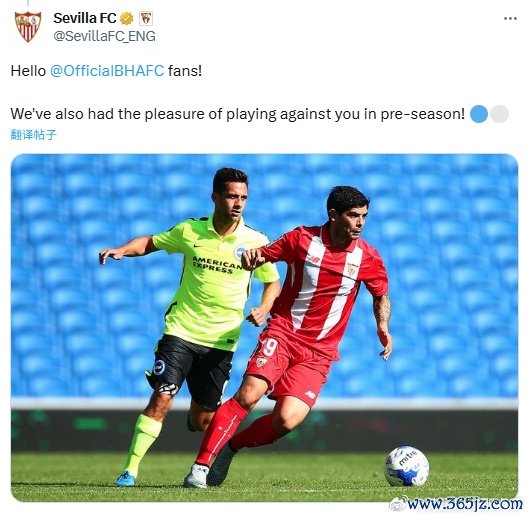Click the 'Hello' word in the tweet
The height and width of the screenshot is (519, 530).
pyautogui.click(x=28, y=71)
